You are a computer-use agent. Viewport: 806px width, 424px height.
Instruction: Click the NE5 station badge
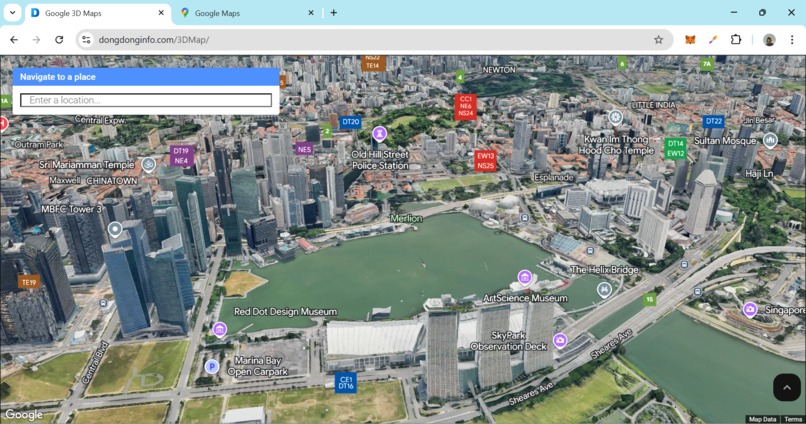click(304, 149)
